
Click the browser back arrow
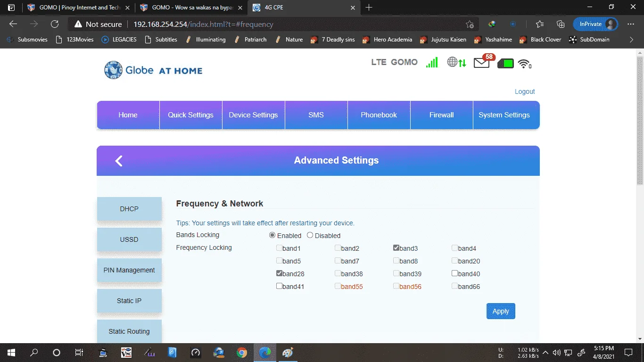(x=13, y=24)
